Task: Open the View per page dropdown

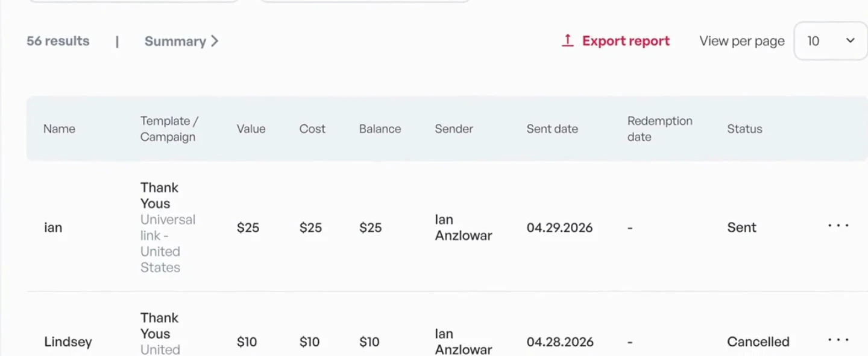Action: click(831, 41)
